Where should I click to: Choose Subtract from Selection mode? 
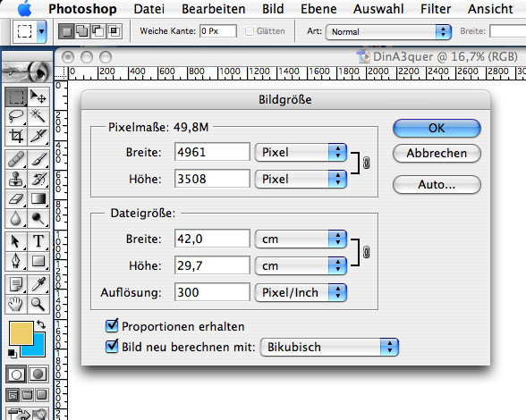pos(98,31)
